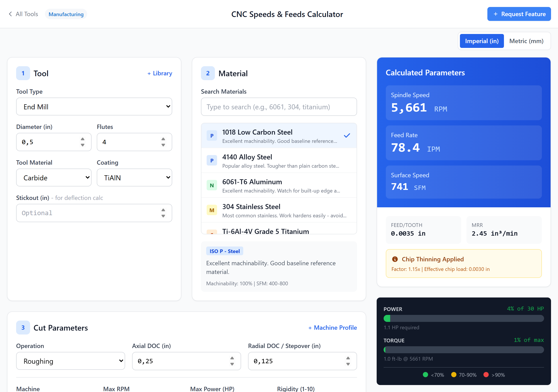
Task: Click the P badge for 4140 Alloy Steel
Action: tap(212, 161)
